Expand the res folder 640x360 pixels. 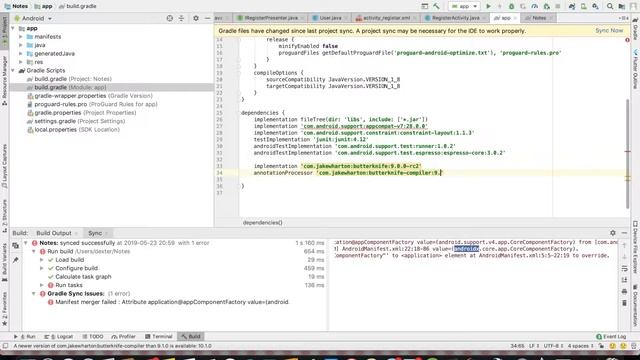(x=21, y=62)
